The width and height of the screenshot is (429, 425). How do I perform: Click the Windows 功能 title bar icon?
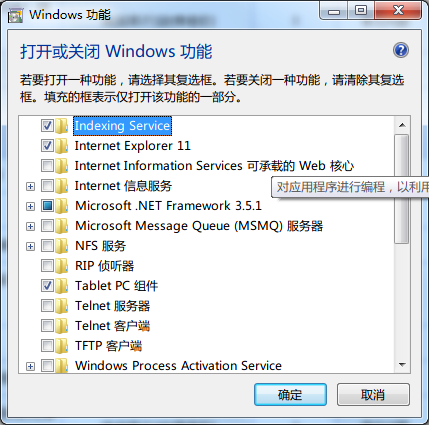pyautogui.click(x=15, y=15)
